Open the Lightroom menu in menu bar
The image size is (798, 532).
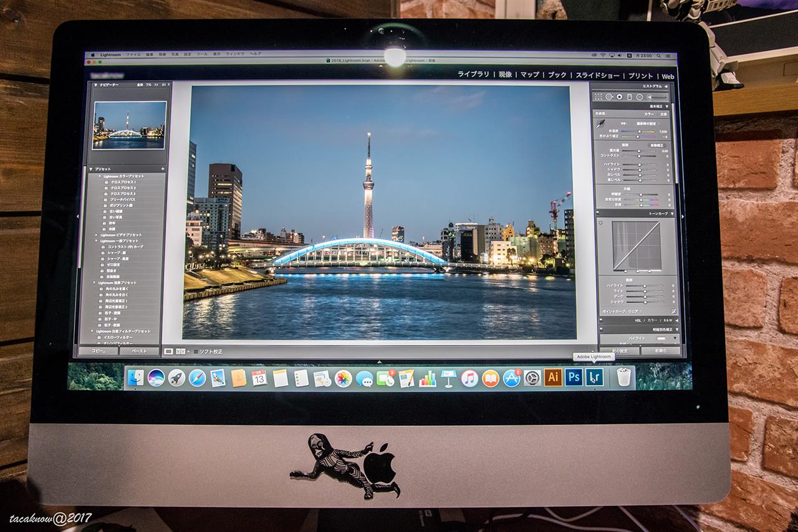110,55
